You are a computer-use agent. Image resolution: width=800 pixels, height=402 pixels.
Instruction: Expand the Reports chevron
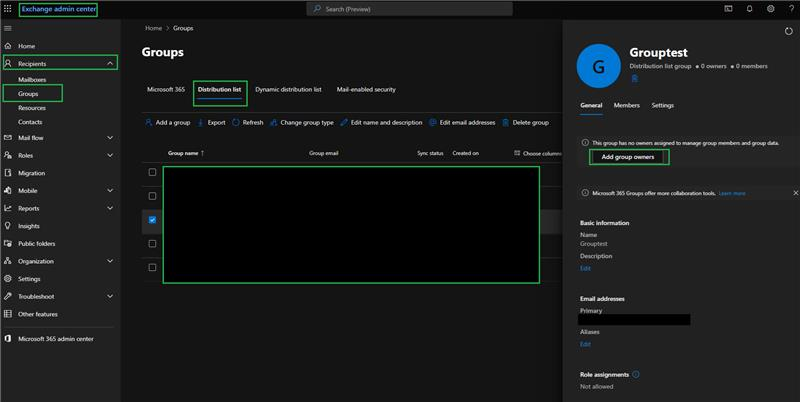coord(110,208)
